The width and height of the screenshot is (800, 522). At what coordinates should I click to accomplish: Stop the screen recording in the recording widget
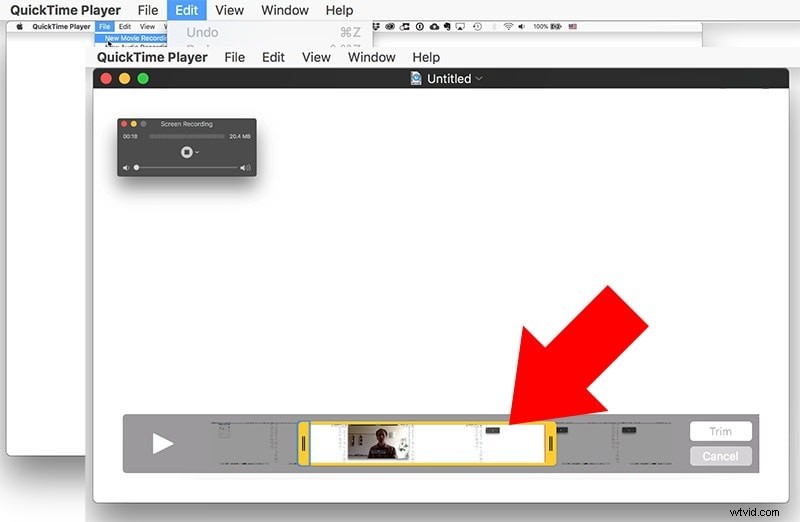186,152
